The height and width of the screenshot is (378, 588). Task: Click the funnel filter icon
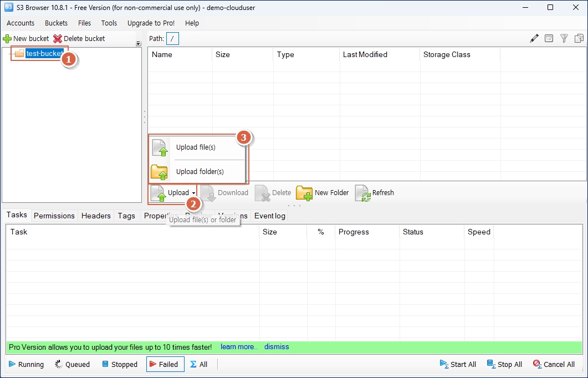(x=564, y=38)
